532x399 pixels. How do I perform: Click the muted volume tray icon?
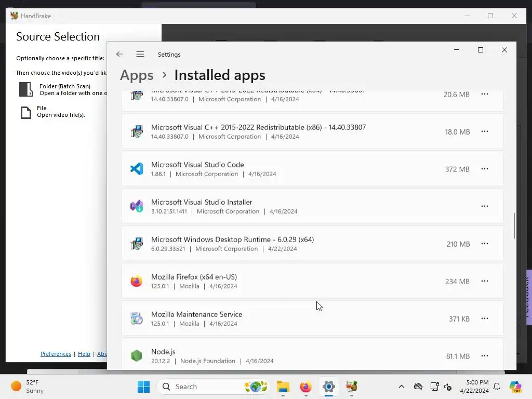point(448,387)
